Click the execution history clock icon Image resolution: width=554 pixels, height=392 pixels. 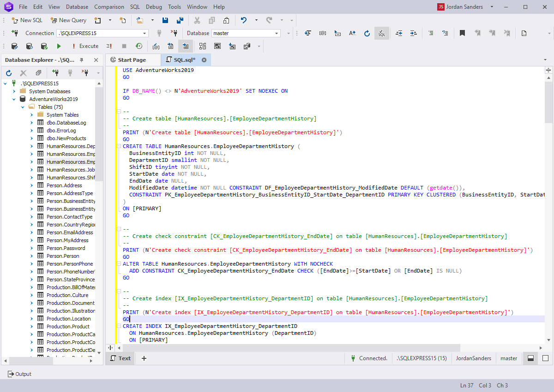coord(138,46)
